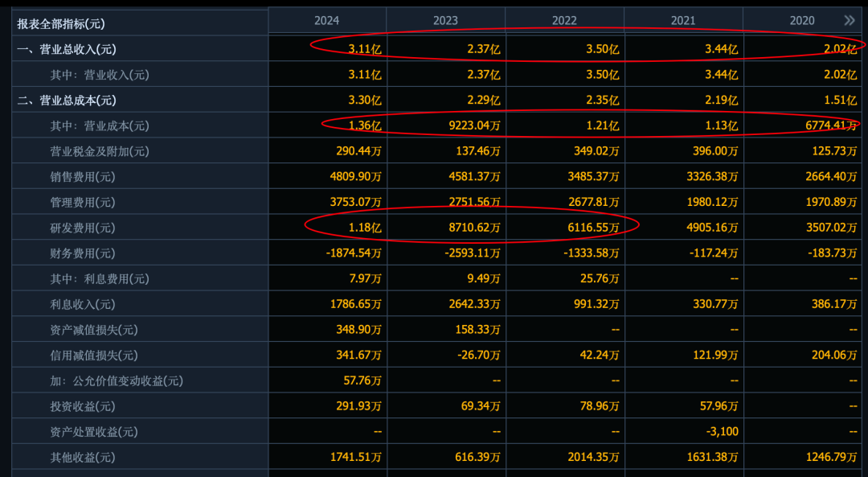Click the 其他收益 value 2014.35万
The width and height of the screenshot is (868, 477).
594,457
